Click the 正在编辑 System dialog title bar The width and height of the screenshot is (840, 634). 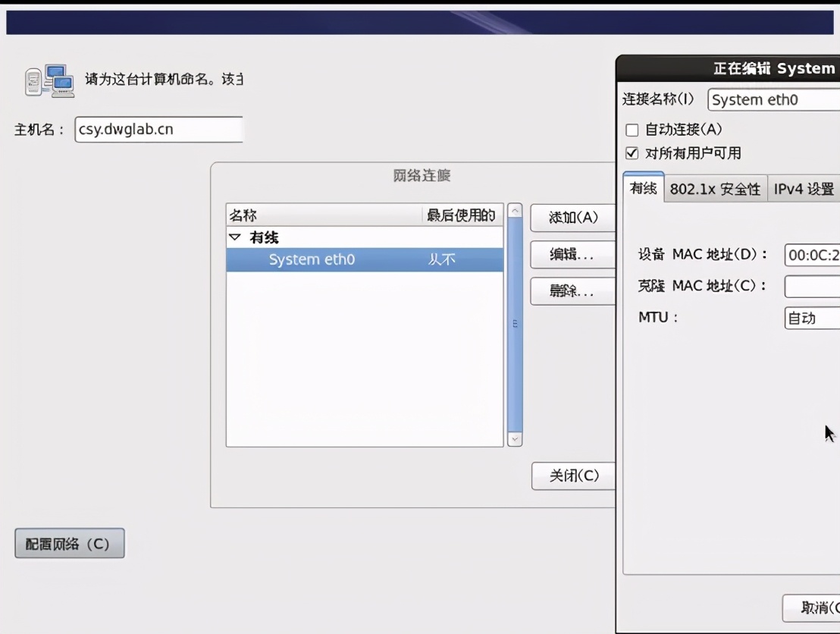[729, 68]
